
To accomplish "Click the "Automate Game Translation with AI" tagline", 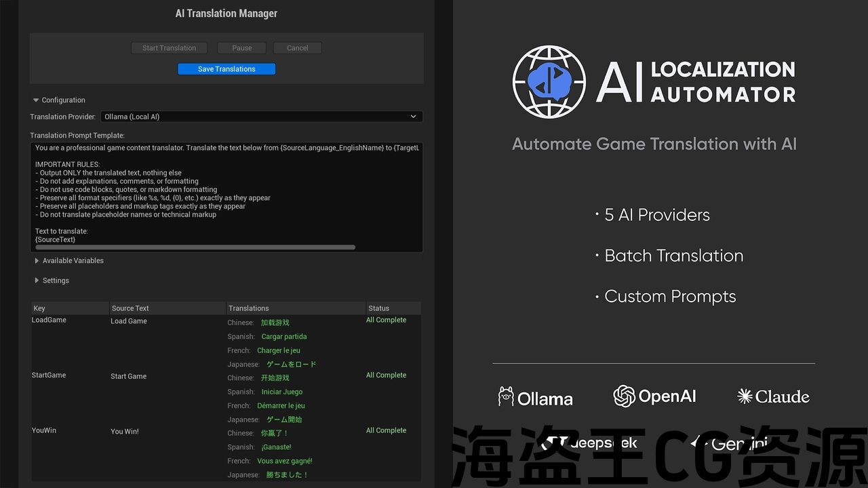I will pyautogui.click(x=654, y=144).
